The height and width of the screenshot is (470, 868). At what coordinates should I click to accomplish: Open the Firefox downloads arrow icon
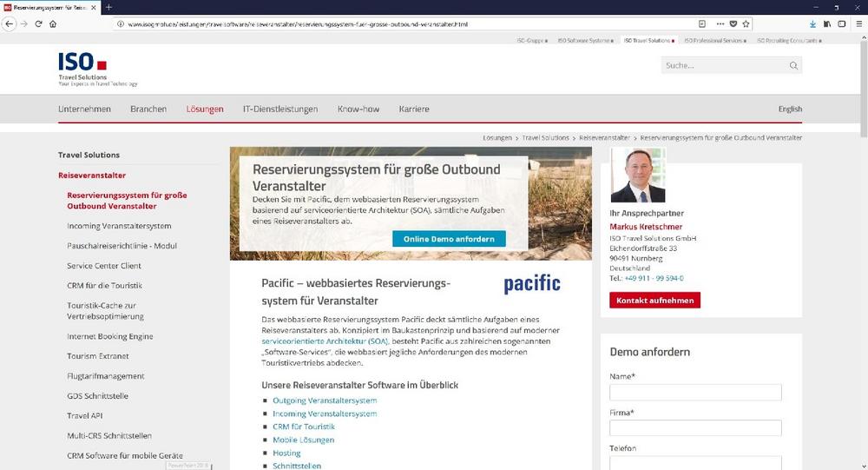812,23
